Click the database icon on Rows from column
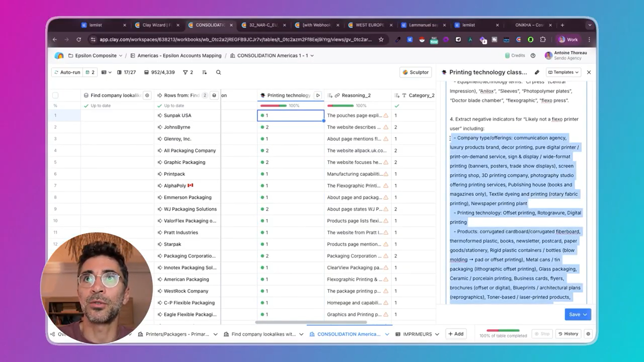 coord(214,95)
